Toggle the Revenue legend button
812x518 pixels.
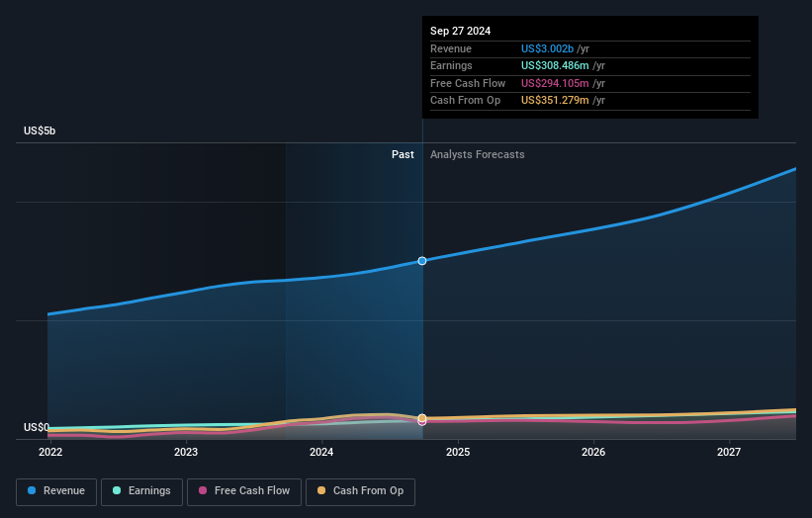(x=56, y=491)
